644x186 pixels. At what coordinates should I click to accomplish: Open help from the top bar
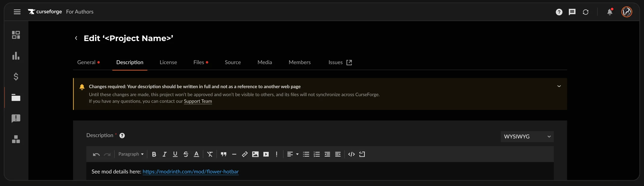click(x=559, y=12)
